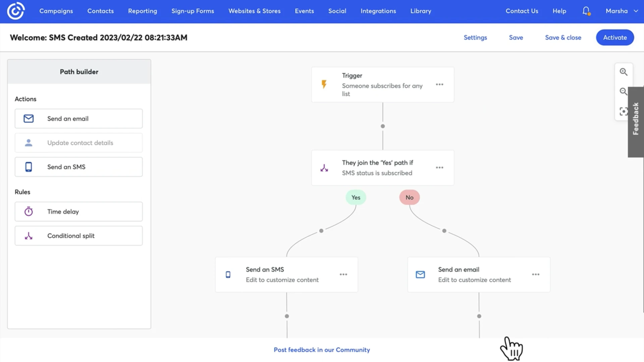The width and height of the screenshot is (644, 362).
Task: Select the Yes path label
Action: coord(356,197)
